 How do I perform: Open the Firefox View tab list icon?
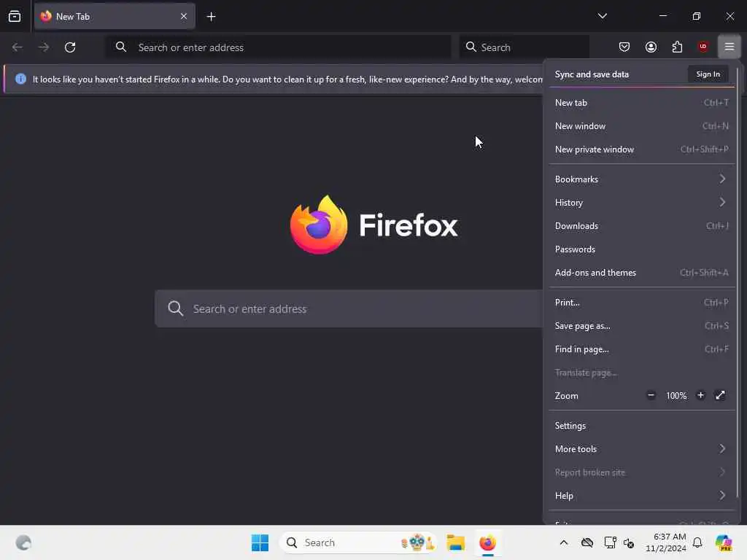[x=15, y=17]
